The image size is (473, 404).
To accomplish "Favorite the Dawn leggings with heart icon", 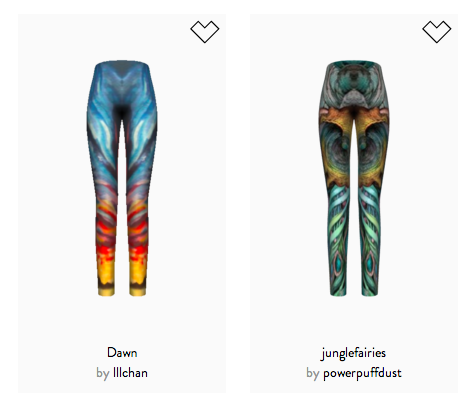I will 205,32.
